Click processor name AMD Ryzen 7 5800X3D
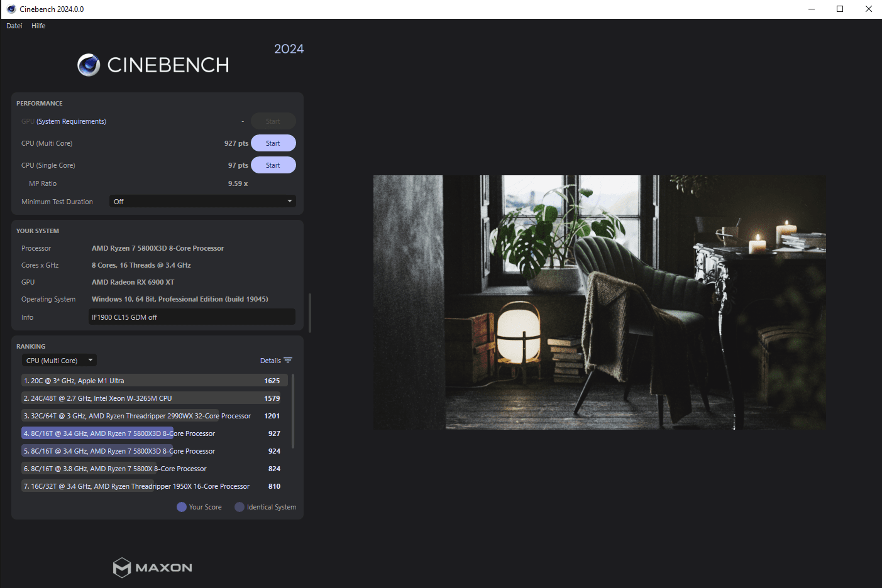This screenshot has height=588, width=882. [158, 248]
